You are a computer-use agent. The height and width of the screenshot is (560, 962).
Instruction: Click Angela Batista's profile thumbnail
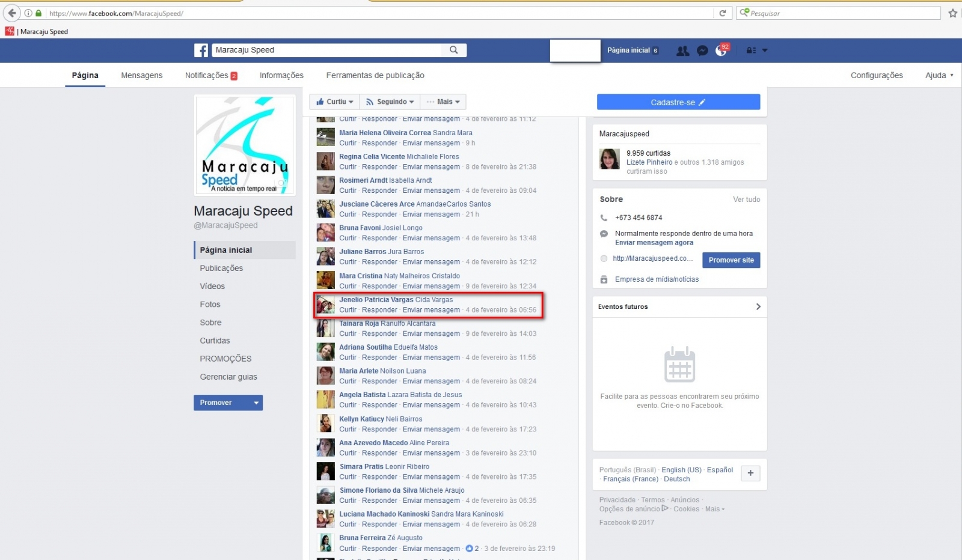click(325, 400)
